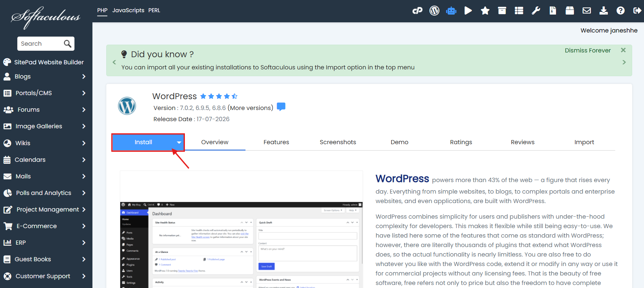Open the AI assistant robot icon
The image size is (644, 288).
451,11
